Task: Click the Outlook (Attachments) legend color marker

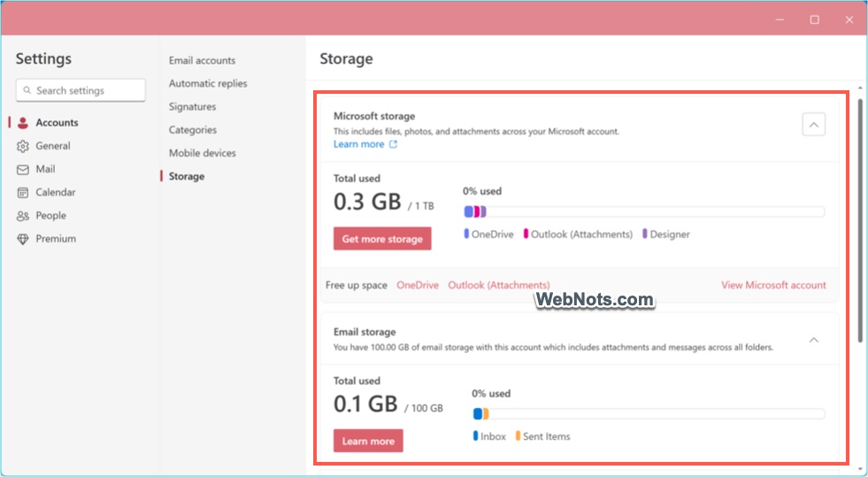Action: pos(526,234)
